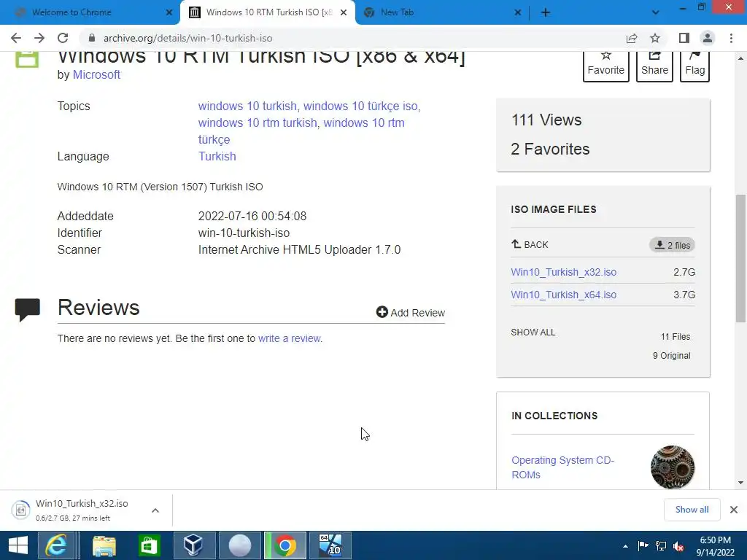The height and width of the screenshot is (560, 747).
Task: Open network status tray icon
Action: pyautogui.click(x=661, y=545)
